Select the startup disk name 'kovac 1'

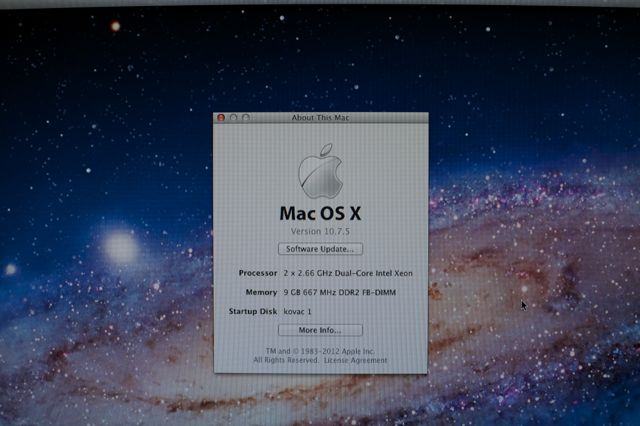pos(297,311)
